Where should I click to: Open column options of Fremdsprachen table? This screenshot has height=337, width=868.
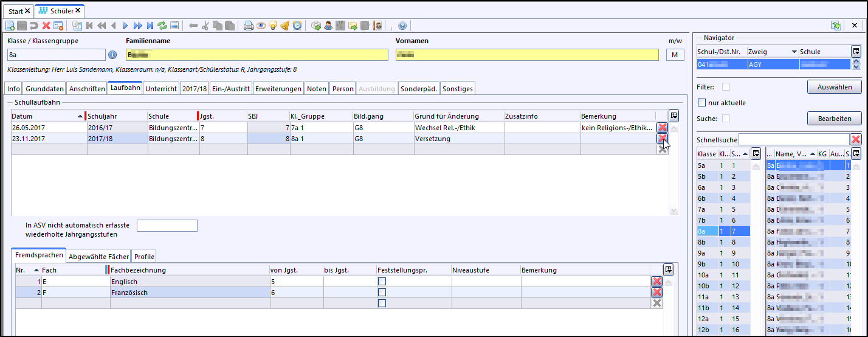(667, 269)
